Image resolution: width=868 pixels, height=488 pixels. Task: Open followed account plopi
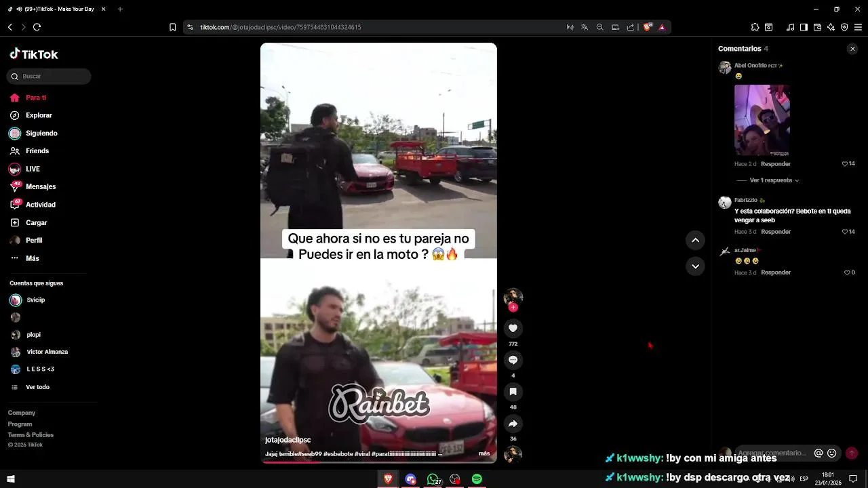26,335
